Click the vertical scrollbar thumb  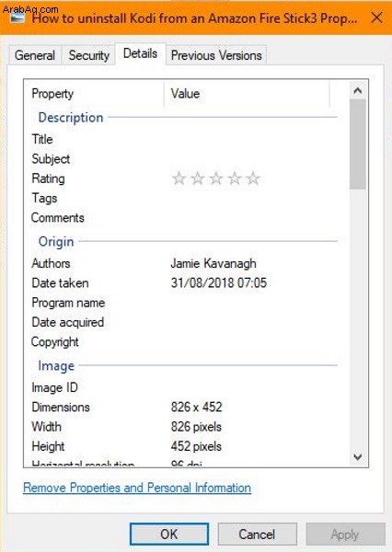358,144
